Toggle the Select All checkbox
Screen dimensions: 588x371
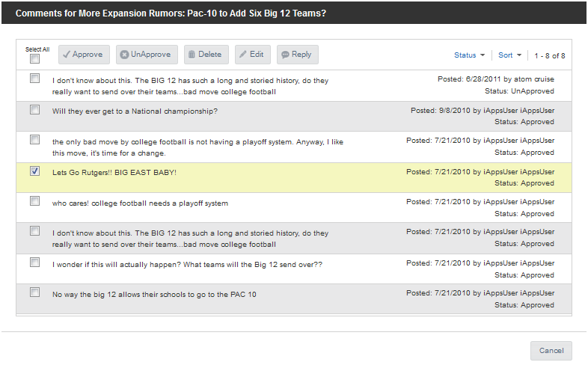(x=35, y=59)
